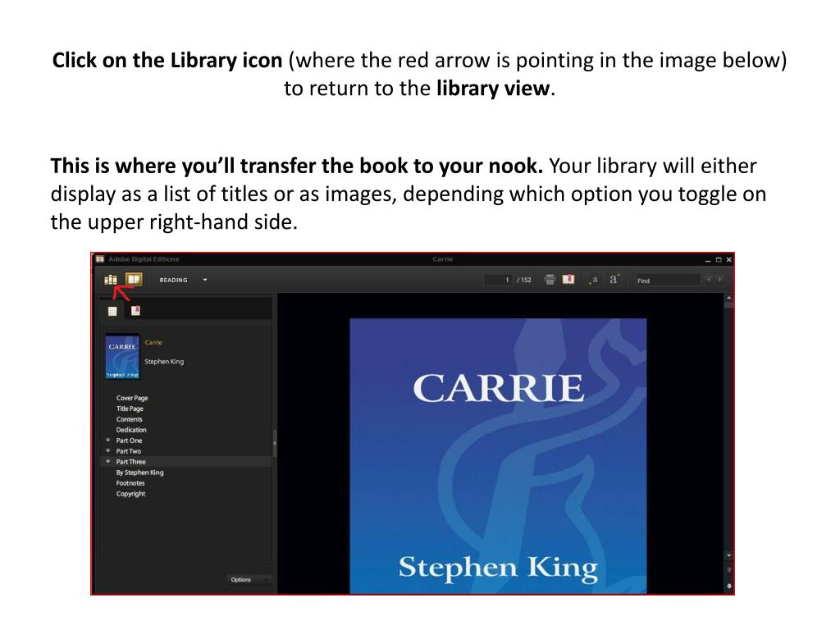Click 'Stephen King' author text in sidebar
Screen dimensions: 840x630
(164, 362)
